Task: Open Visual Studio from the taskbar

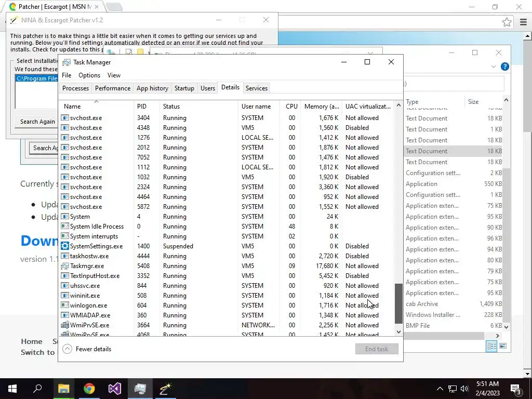Action: click(115, 389)
